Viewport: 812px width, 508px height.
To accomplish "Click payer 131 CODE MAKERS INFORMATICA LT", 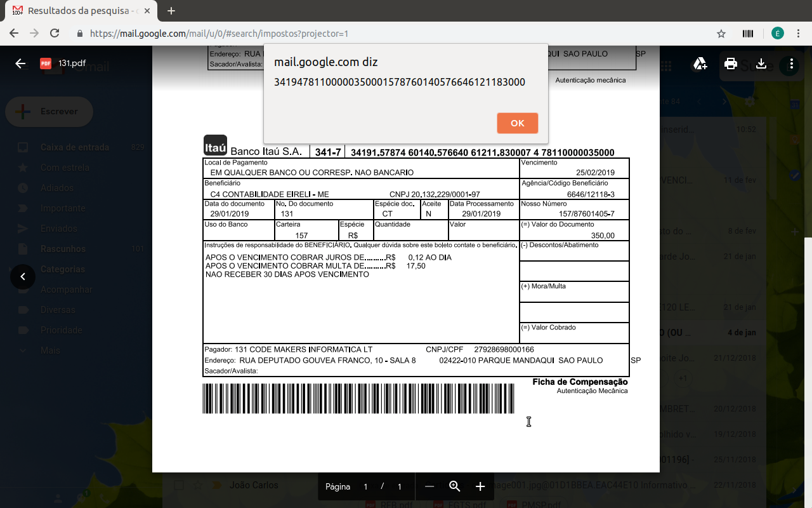I will (x=303, y=350).
